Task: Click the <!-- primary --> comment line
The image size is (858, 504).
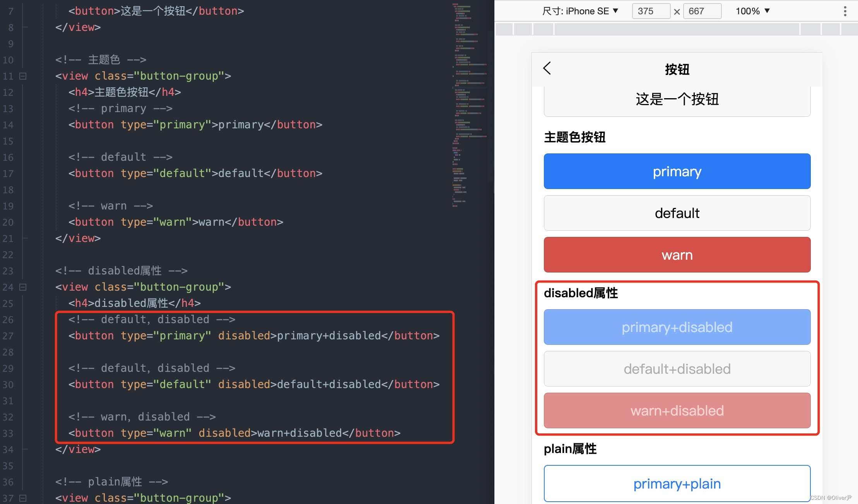Action: tap(121, 109)
